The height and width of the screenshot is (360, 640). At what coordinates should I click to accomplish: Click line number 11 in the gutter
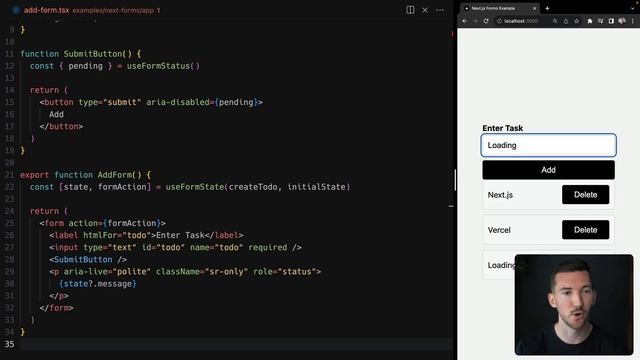9,54
